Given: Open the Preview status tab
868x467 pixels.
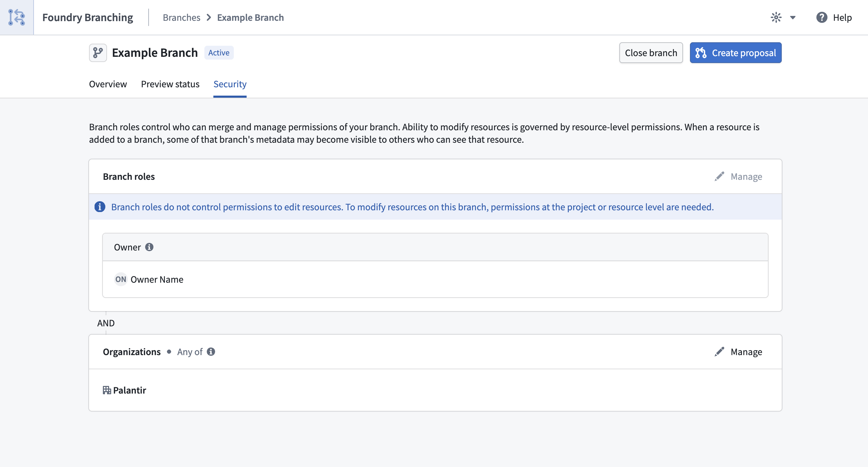Looking at the screenshot, I should (170, 84).
